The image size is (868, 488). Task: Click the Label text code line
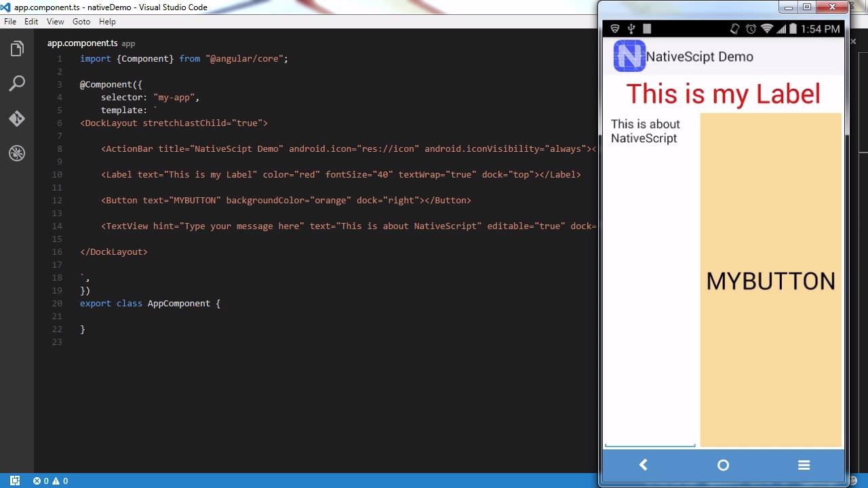click(x=341, y=175)
